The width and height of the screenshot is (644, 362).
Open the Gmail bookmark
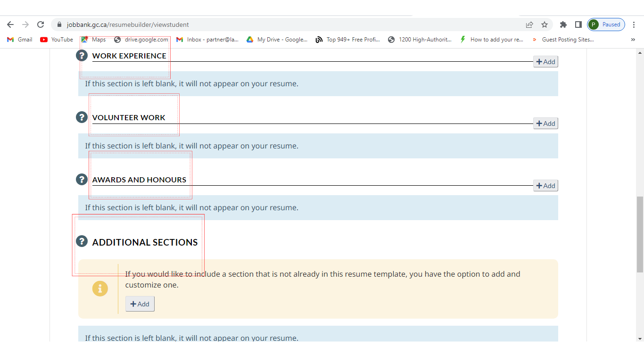click(x=20, y=40)
